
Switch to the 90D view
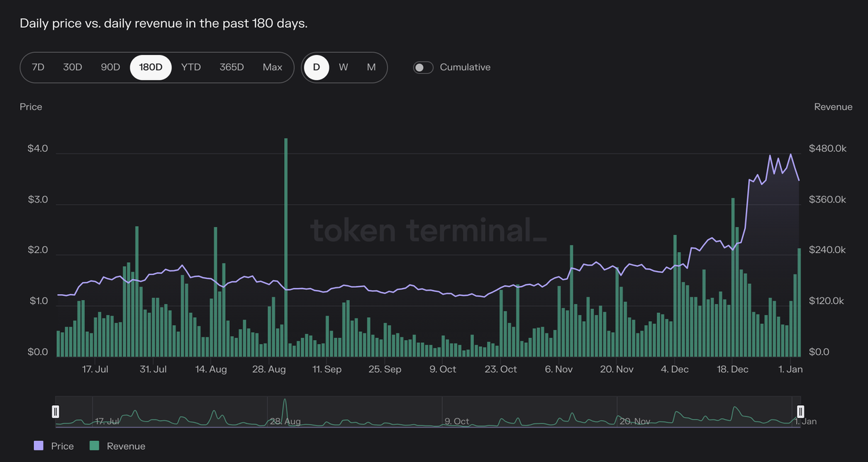[110, 67]
